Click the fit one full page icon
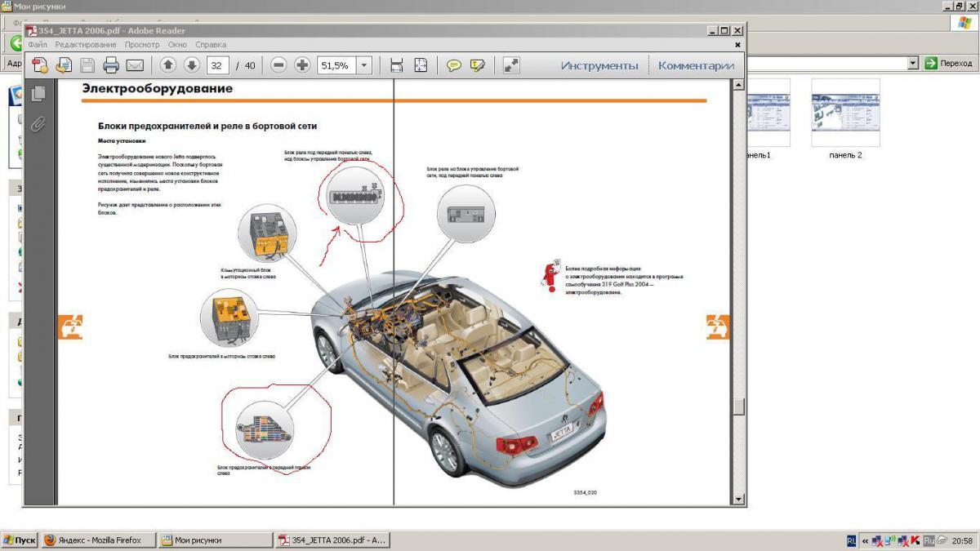The height and width of the screenshot is (551, 980). point(421,65)
